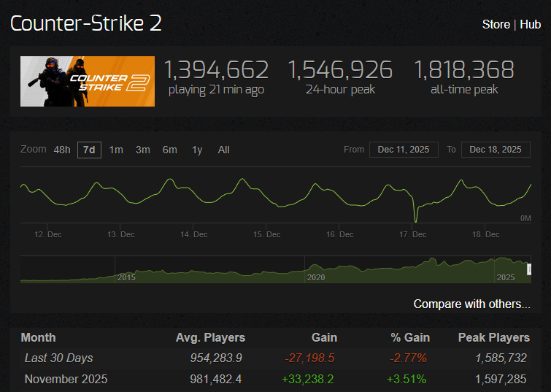Edit the To date field Dec 18, 2025
The height and width of the screenshot is (392, 551).
[x=496, y=150]
